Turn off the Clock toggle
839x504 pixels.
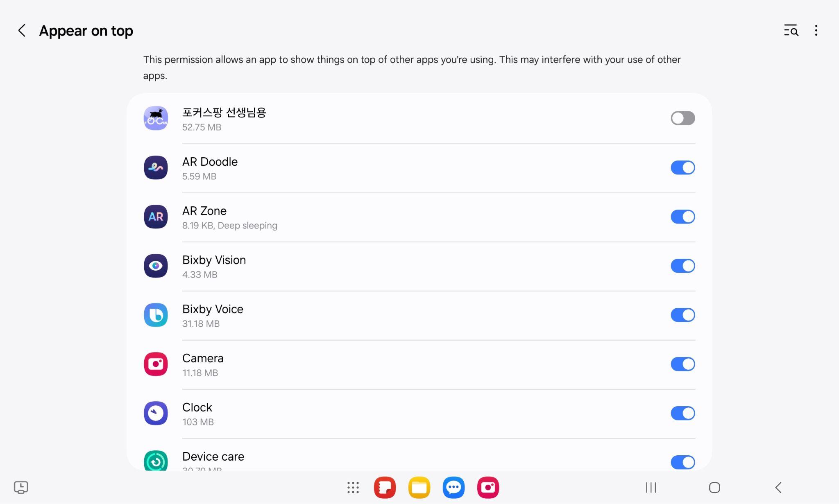pos(683,413)
